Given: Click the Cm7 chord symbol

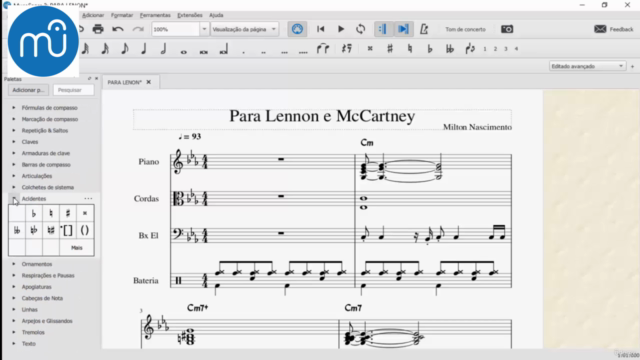Looking at the screenshot, I should [x=353, y=308].
